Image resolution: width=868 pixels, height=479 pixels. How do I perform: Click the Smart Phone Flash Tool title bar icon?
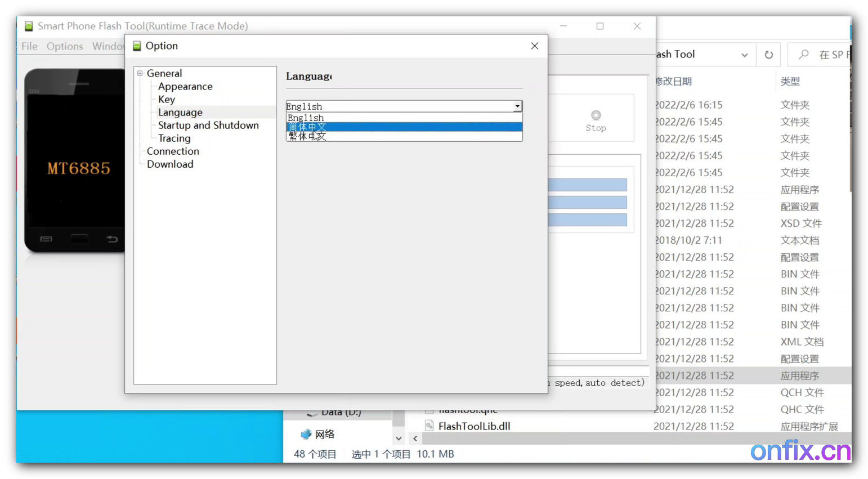click(x=28, y=26)
